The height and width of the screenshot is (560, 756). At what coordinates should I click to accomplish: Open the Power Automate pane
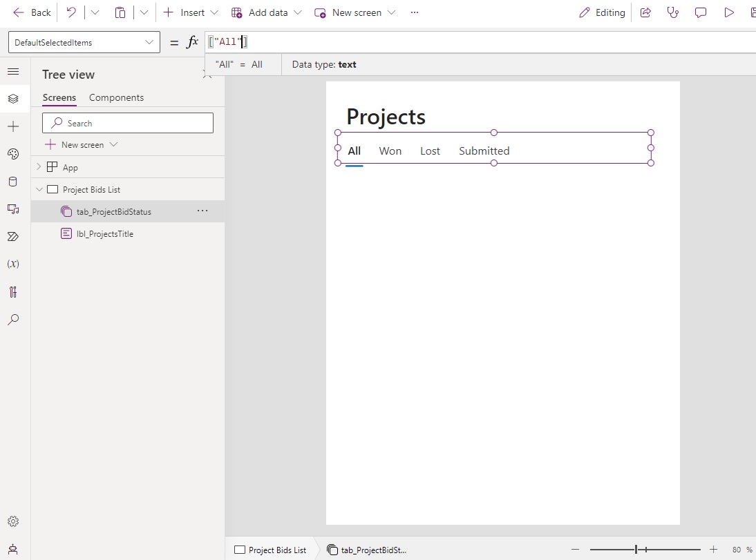coord(14,237)
